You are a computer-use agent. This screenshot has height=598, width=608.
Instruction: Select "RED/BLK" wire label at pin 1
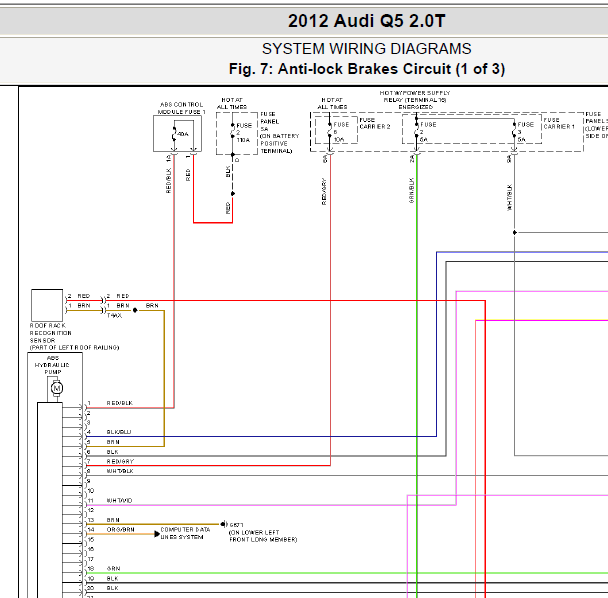pos(119,403)
